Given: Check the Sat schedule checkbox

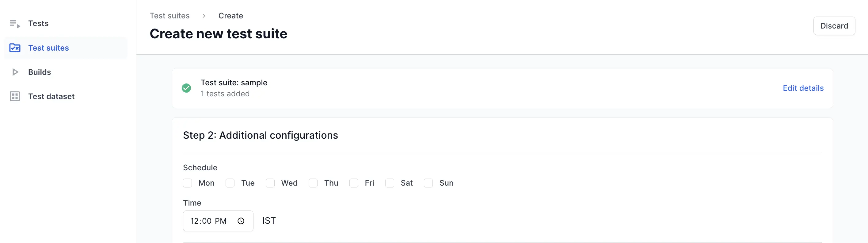Looking at the screenshot, I should [x=390, y=183].
